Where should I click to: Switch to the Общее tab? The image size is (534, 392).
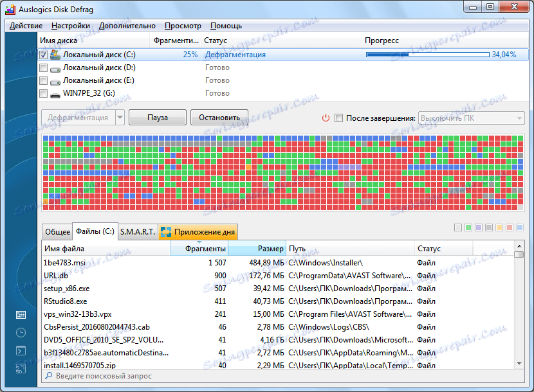(x=57, y=232)
